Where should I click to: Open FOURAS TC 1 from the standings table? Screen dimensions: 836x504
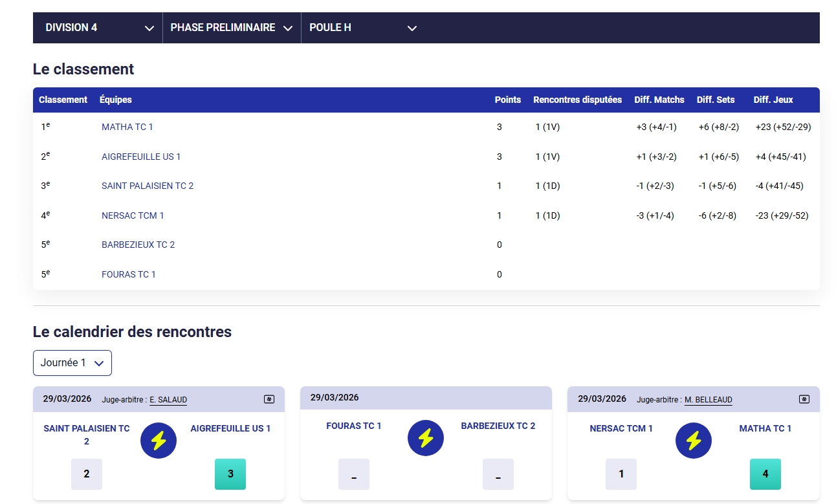pyautogui.click(x=129, y=274)
